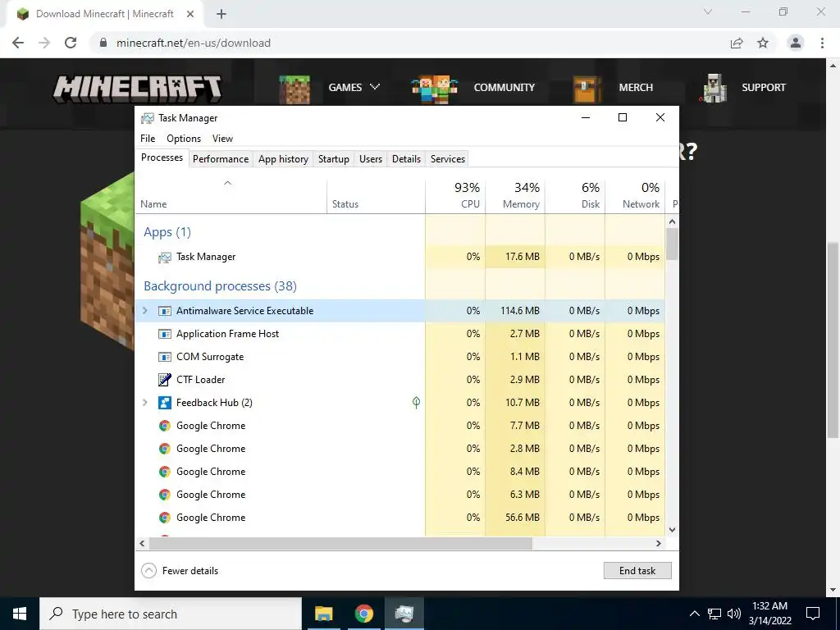840x630 pixels.
Task: Switch to the Services tab
Action: pos(448,159)
